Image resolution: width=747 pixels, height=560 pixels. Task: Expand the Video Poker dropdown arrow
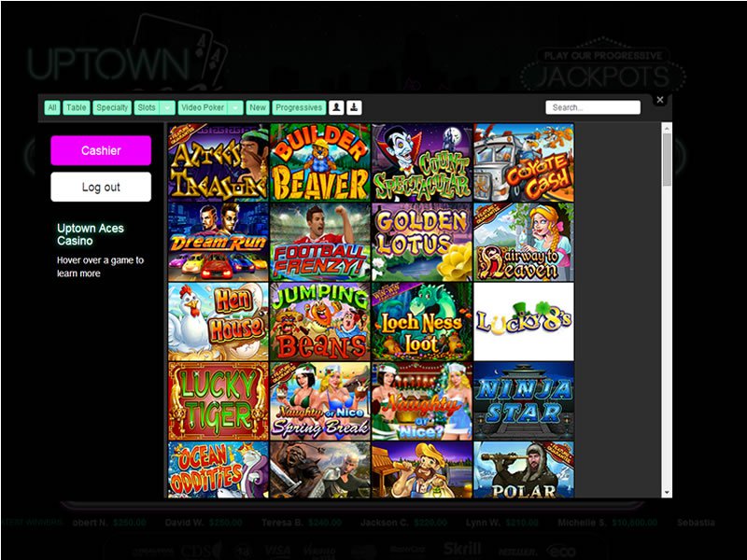click(235, 107)
